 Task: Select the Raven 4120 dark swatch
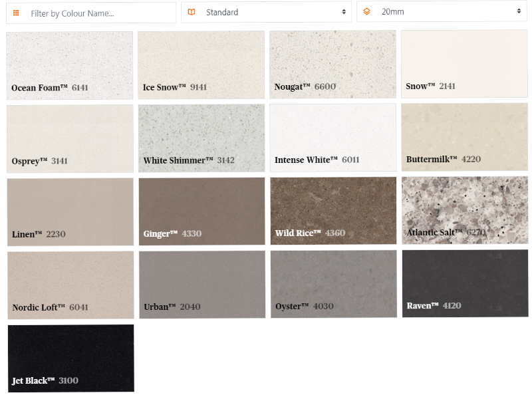pyautogui.click(x=464, y=283)
